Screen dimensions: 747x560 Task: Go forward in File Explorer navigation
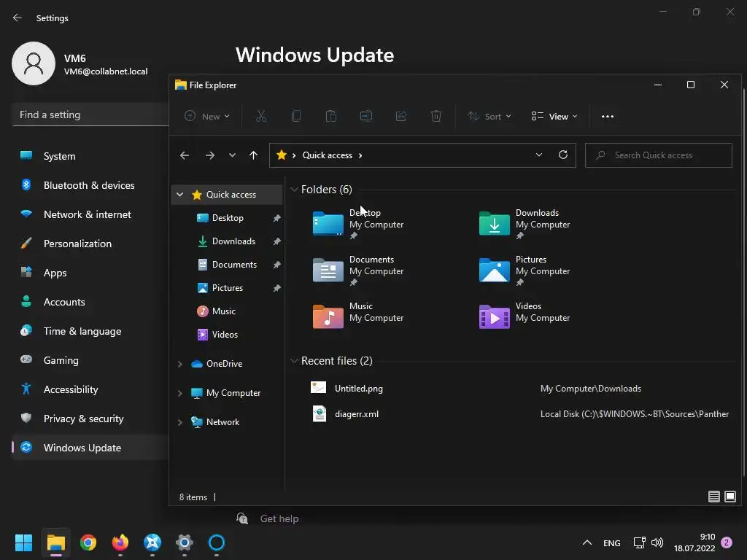(x=209, y=155)
